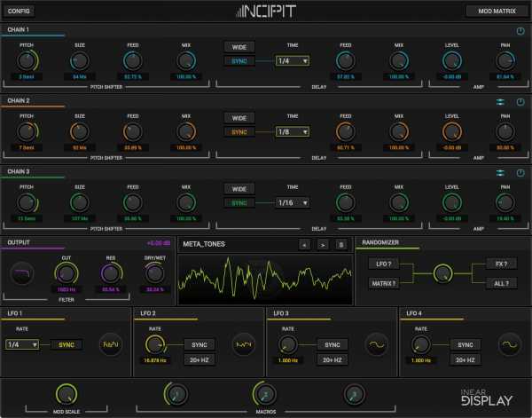Click the Output Cut filter knob
This screenshot has width=532, height=418.
pyautogui.click(x=66, y=273)
